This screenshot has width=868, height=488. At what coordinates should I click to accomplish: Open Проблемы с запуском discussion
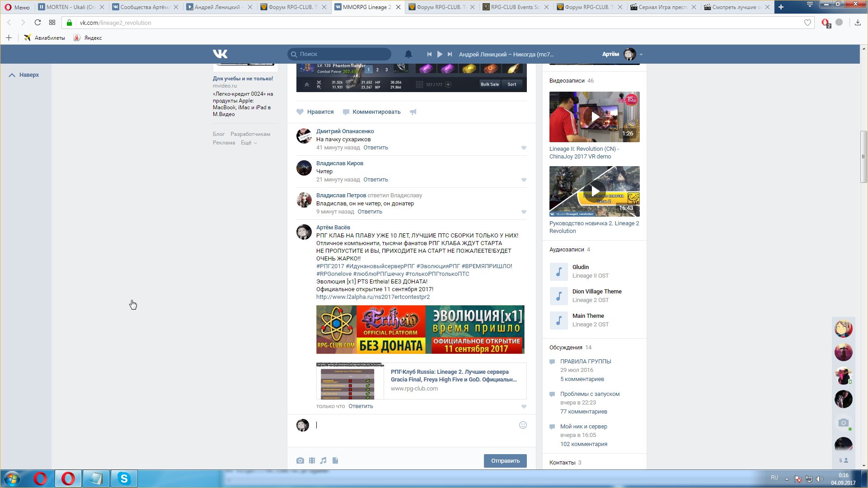[590, 394]
